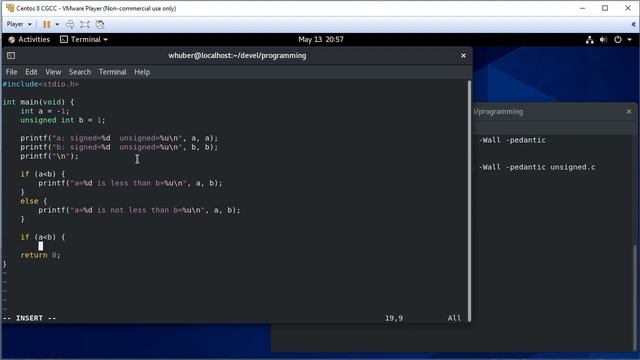This screenshot has height=360, width=640.
Task: Click the power icon in top bar
Action: tap(618, 40)
